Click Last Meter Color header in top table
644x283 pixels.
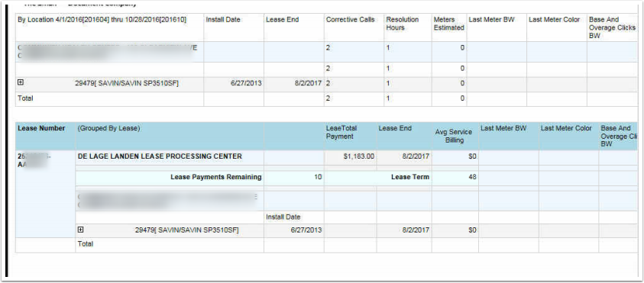(554, 20)
